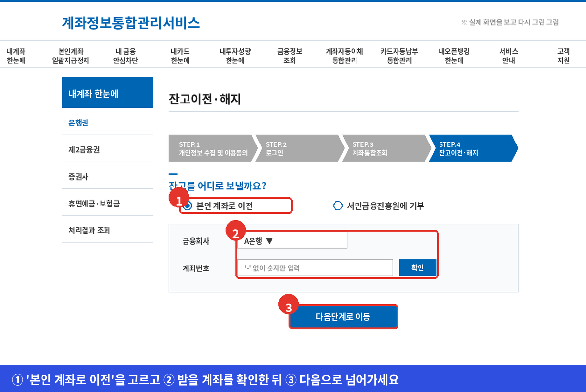Click STEP.4 잔고이전·해지 step
Viewport: 586px width, 392px height.
(473, 148)
